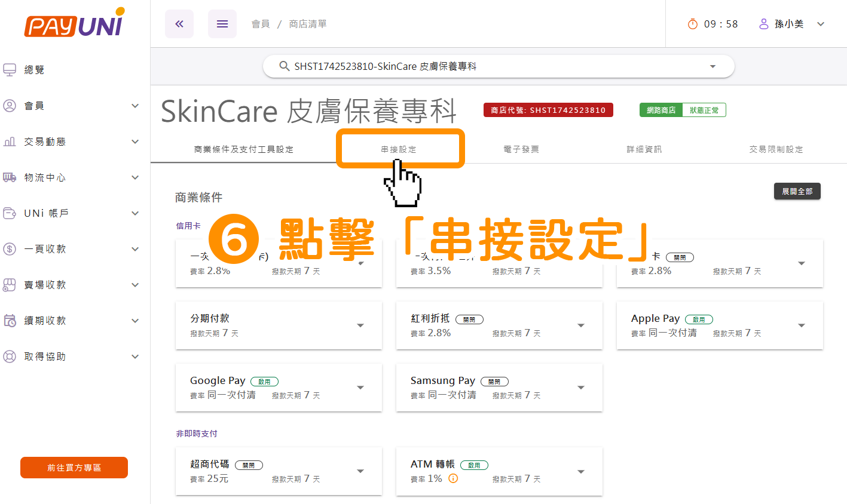Open the store selector dropdown arrow
This screenshot has width=847, height=504.
(x=713, y=66)
